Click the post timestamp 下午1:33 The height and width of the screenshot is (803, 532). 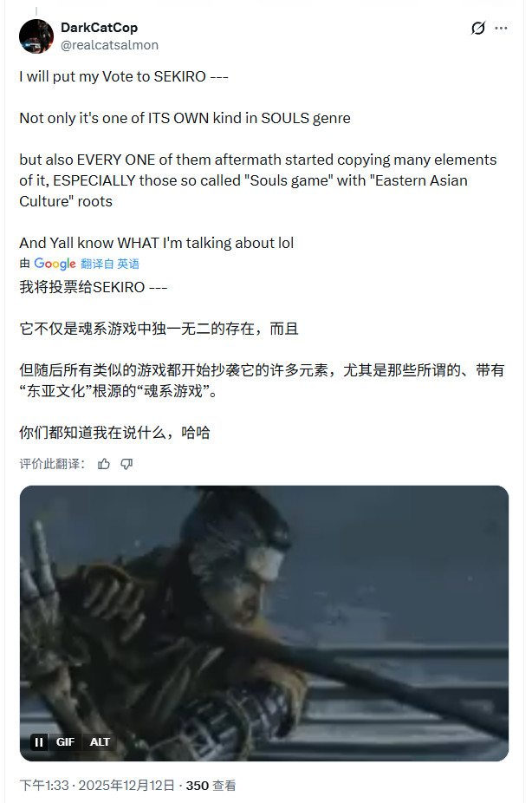pyautogui.click(x=44, y=786)
